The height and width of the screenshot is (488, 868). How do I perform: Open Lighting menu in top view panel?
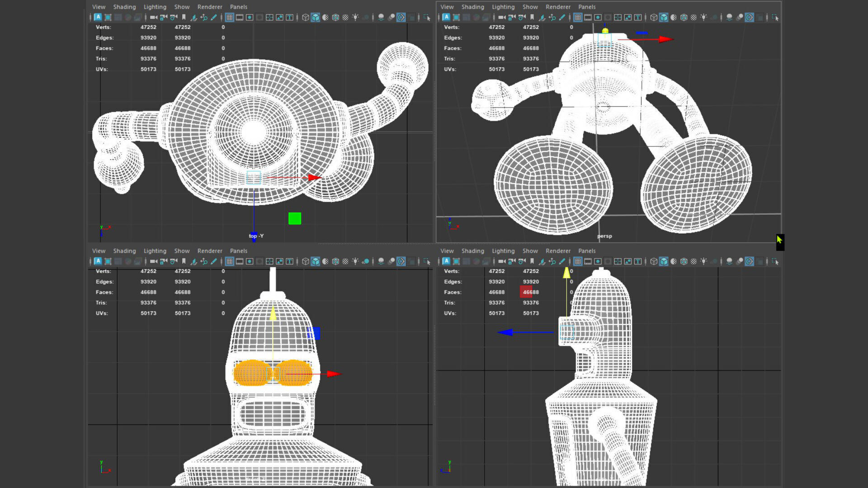point(155,7)
